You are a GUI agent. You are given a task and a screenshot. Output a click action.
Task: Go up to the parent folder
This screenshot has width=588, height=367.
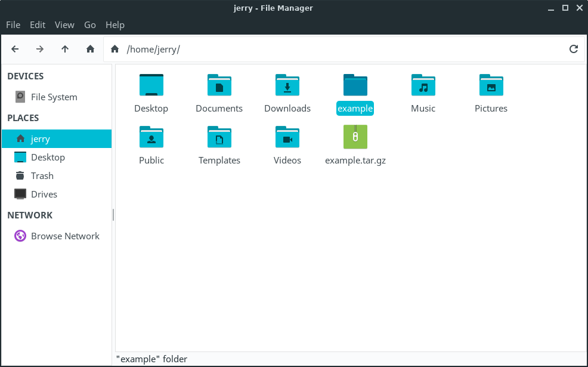pos(65,49)
